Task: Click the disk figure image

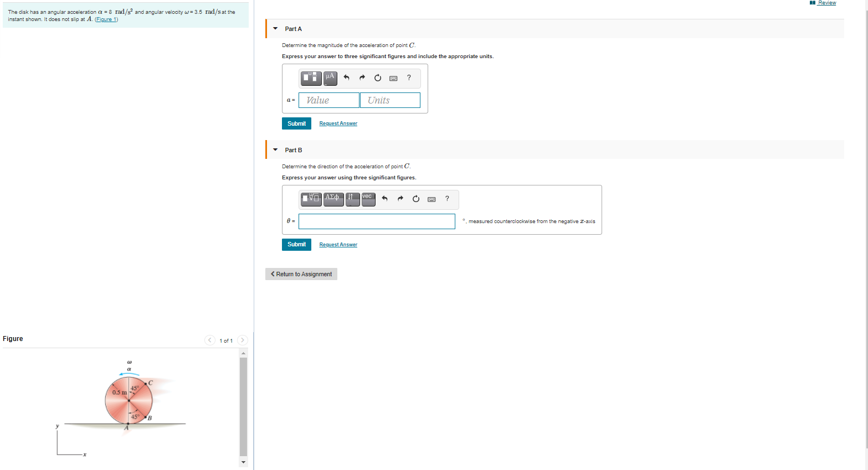Action: [x=121, y=409]
